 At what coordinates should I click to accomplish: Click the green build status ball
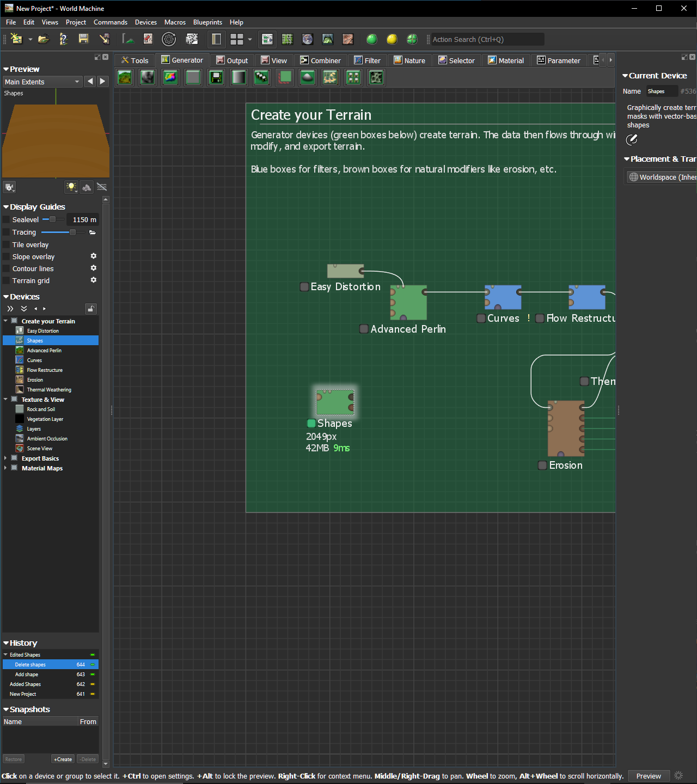click(372, 39)
